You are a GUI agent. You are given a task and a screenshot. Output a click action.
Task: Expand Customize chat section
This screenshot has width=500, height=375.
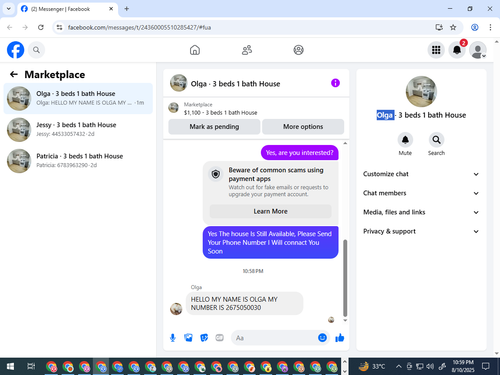tap(421, 174)
